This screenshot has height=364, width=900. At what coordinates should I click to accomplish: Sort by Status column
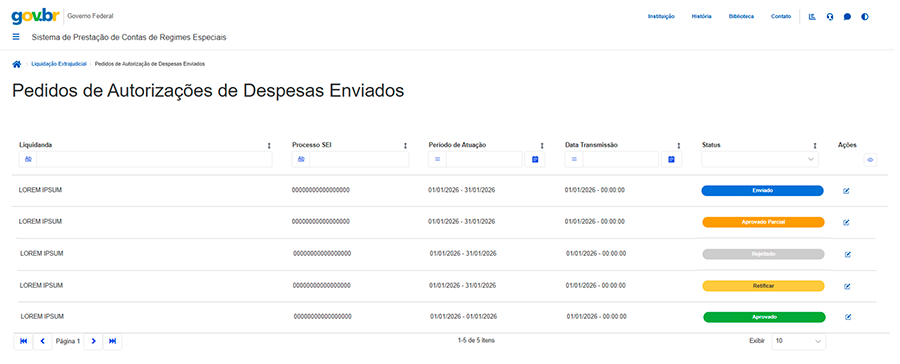click(x=814, y=146)
